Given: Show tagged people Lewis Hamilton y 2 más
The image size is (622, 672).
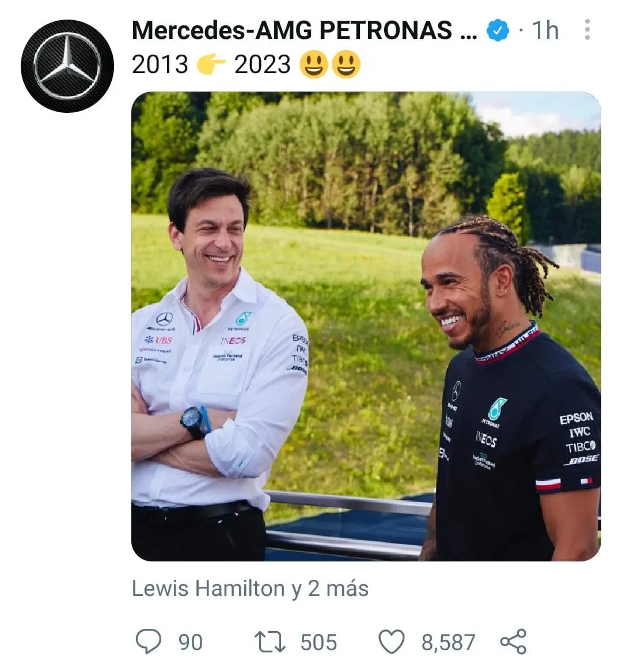Looking at the screenshot, I should [x=250, y=589].
